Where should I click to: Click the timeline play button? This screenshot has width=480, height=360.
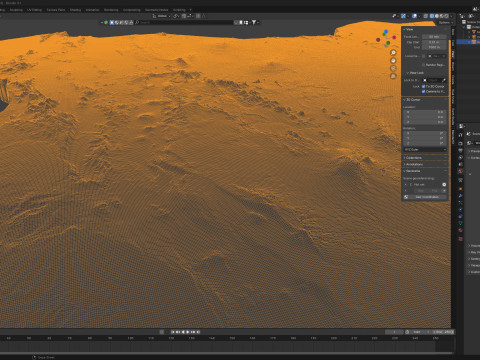188,332
